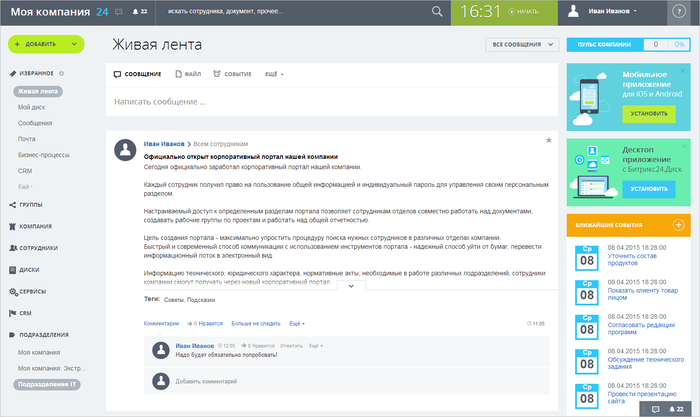This screenshot has height=417, width=700.
Task: Click the Написать сообщение input field
Action: (330, 102)
